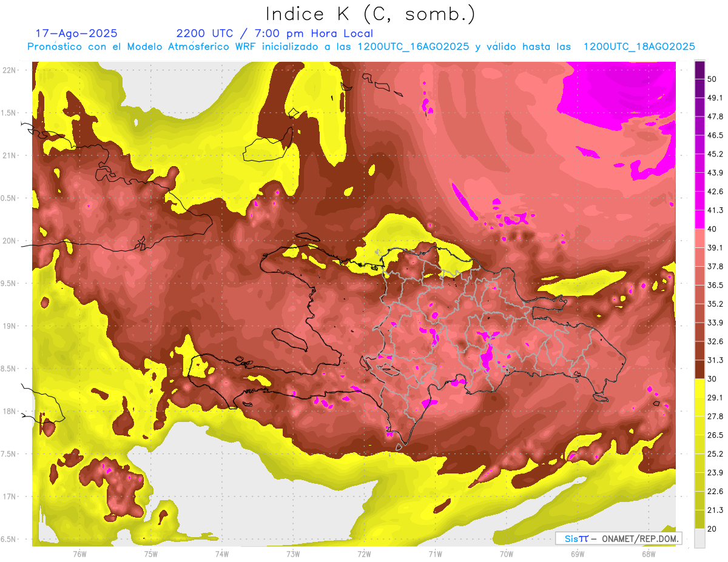Click legend value "22.6"

(715, 491)
